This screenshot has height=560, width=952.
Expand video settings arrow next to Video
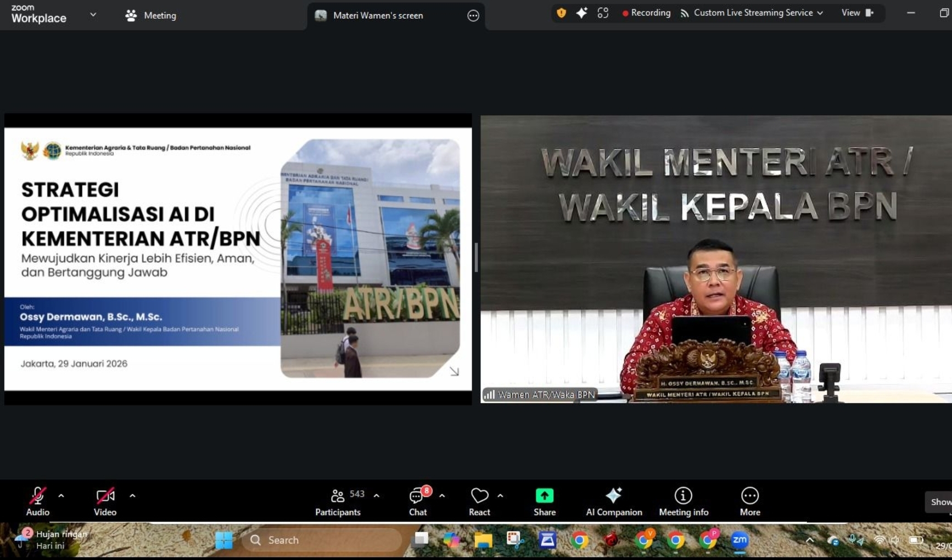[132, 496]
